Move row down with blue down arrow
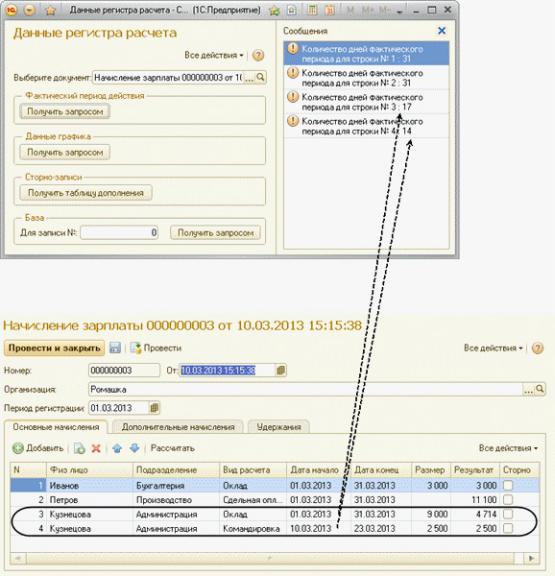Viewport: 555px width, 576px height. coord(134,448)
